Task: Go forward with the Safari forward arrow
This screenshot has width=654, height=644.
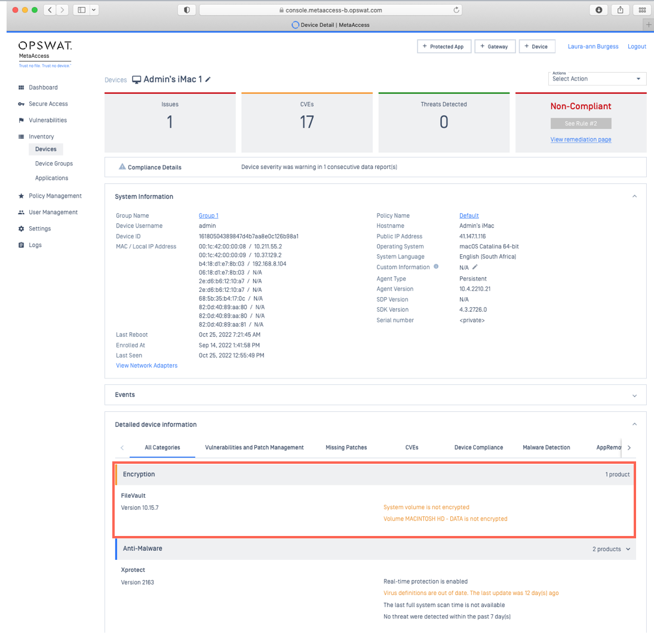Action: pyautogui.click(x=63, y=10)
